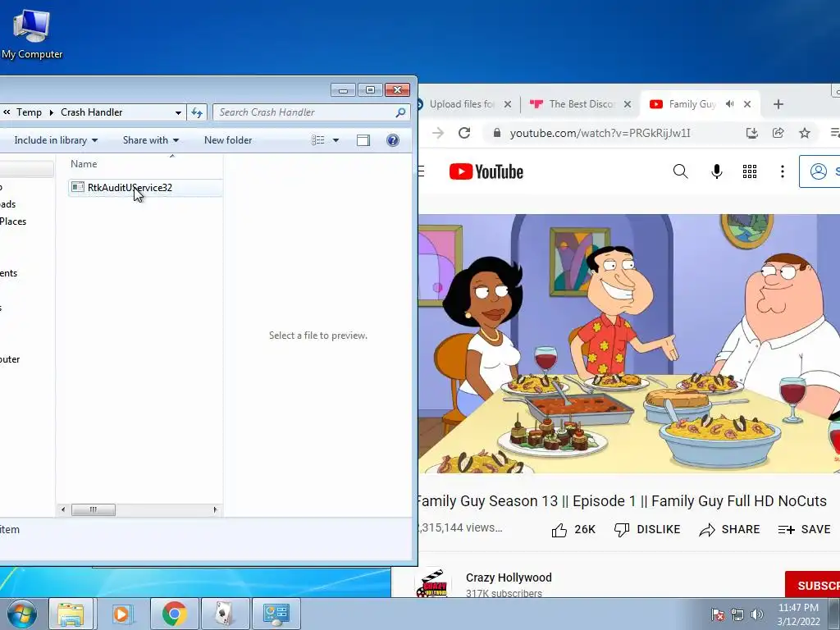Open YouTube apps grid icon
The image size is (840, 630).
[750, 171]
